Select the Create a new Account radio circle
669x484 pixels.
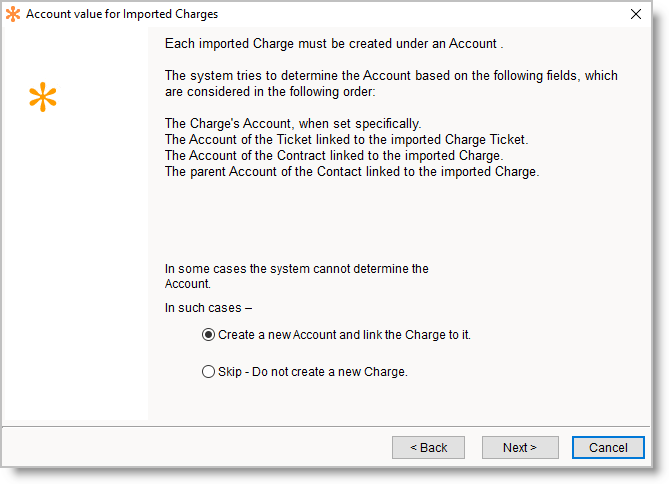[208, 335]
